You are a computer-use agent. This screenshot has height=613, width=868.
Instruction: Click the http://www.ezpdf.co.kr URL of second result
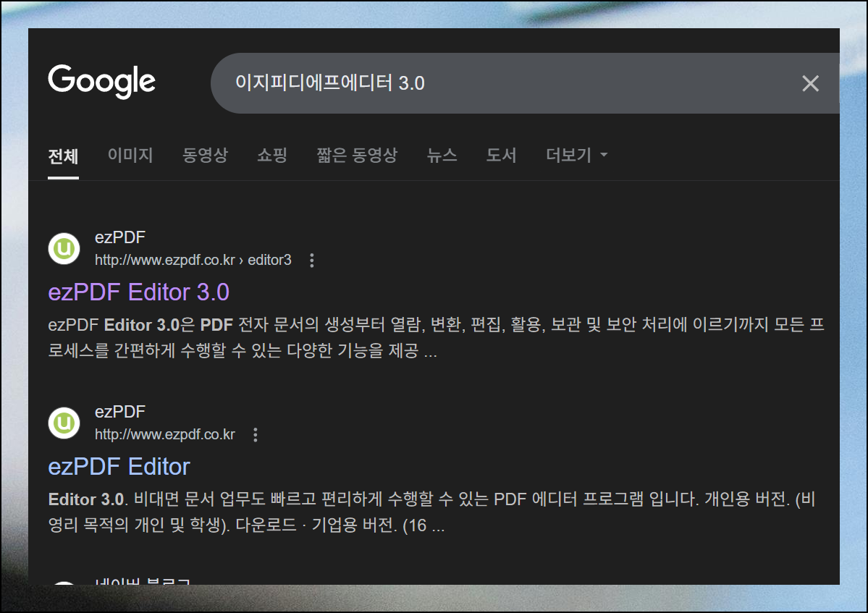[x=165, y=435]
